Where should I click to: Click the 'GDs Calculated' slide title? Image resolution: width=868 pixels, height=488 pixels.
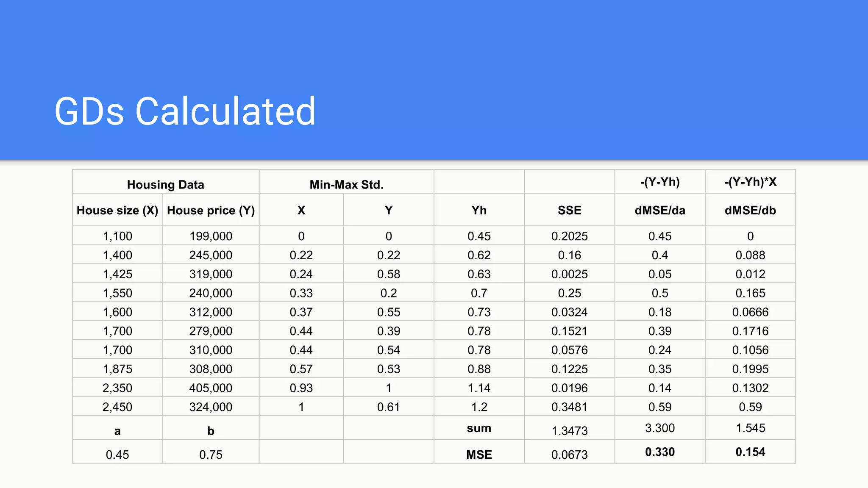click(x=185, y=111)
